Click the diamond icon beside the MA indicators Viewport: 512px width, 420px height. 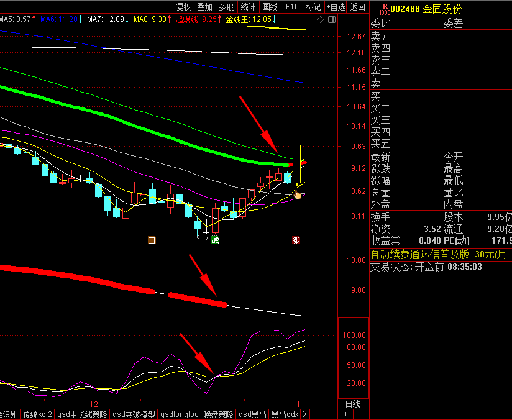(320, 20)
